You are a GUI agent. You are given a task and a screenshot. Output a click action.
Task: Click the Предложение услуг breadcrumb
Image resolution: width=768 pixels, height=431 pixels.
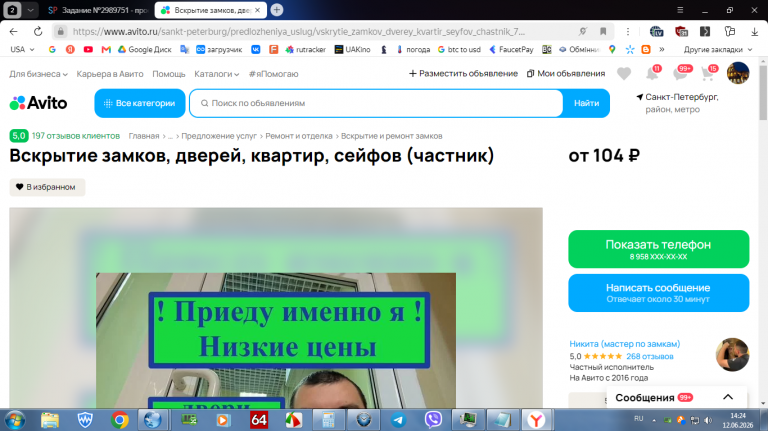[219, 136]
